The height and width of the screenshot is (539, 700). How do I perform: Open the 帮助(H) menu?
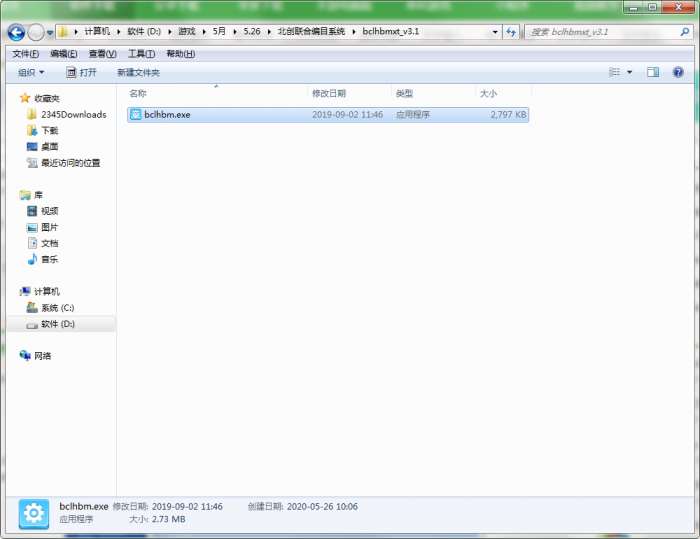pos(180,54)
